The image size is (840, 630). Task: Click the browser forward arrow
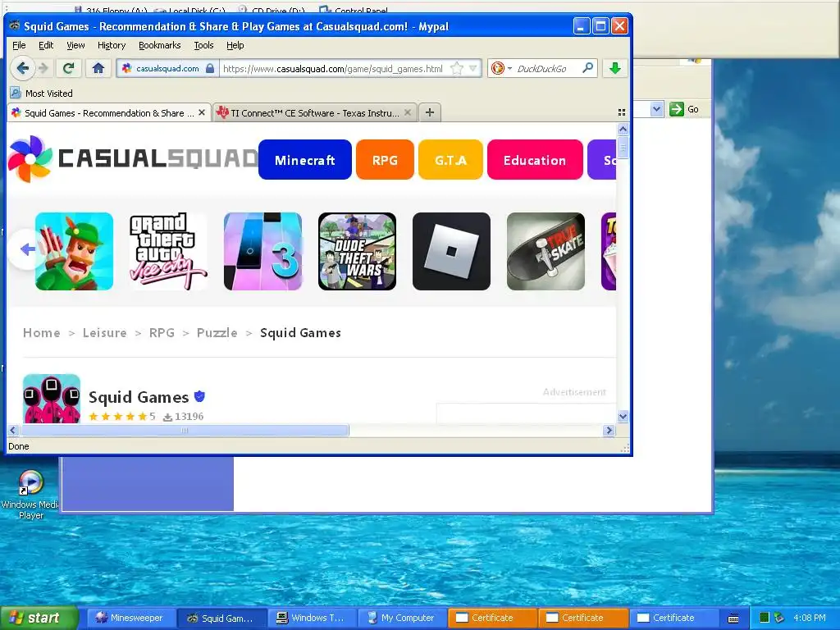44,68
